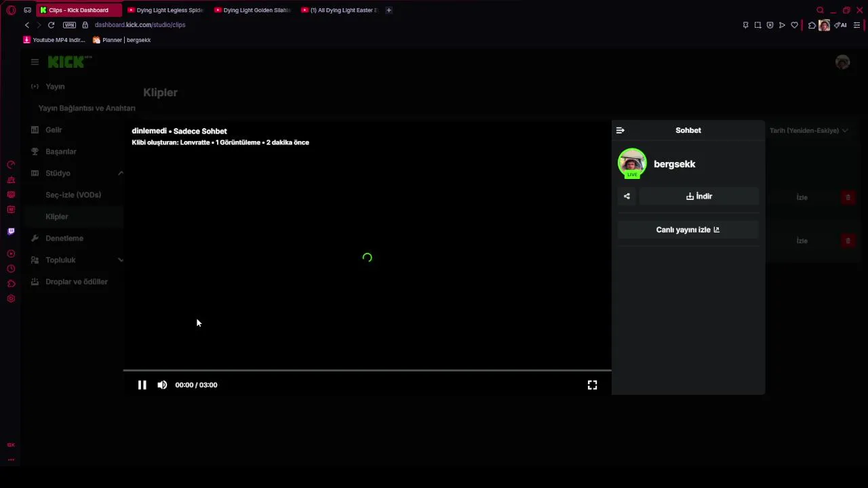Screen dimensions: 868x488
Task: Collapse the Sohbet chat panel icon
Action: (x=620, y=130)
